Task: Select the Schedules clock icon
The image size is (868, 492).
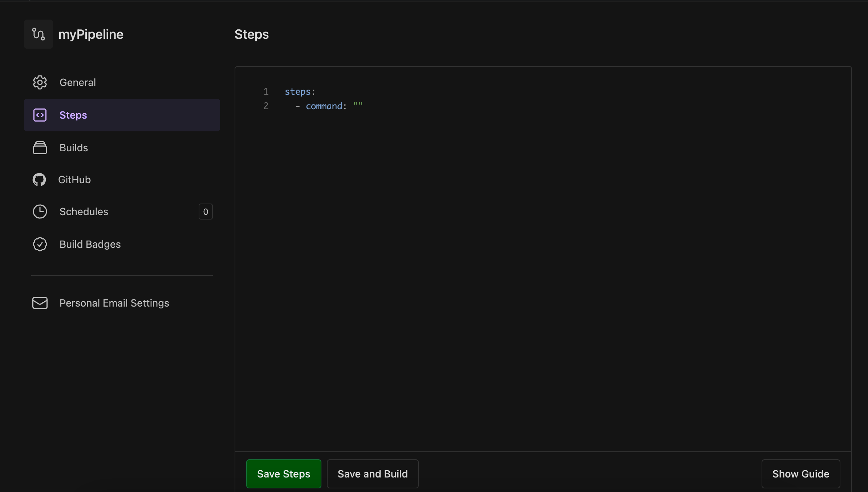Action: (x=40, y=212)
